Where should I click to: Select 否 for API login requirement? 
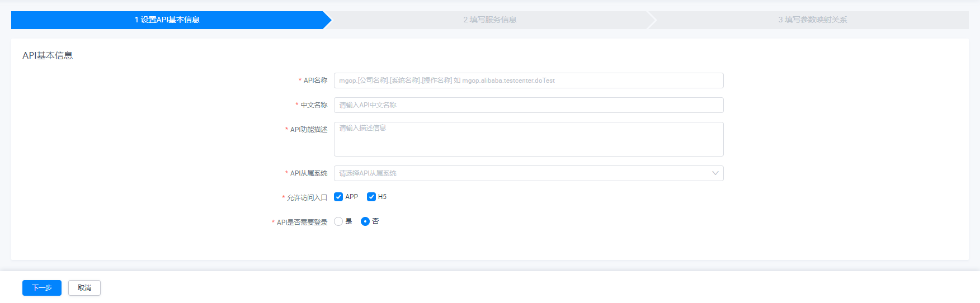click(365, 221)
